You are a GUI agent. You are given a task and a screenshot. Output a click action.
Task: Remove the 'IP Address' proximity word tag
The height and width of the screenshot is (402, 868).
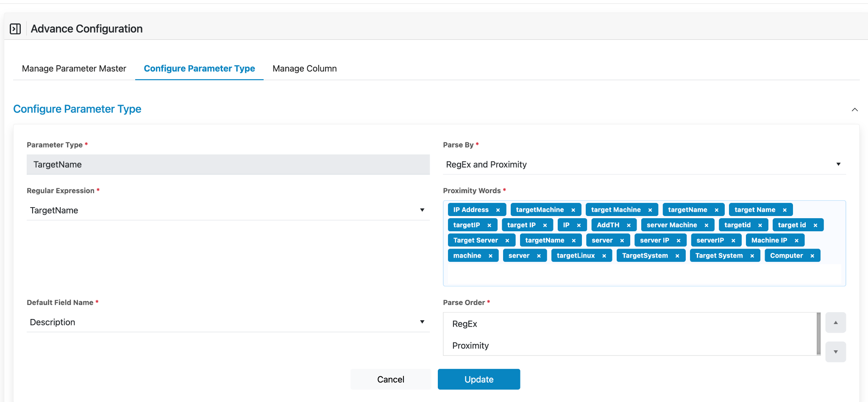pos(498,210)
